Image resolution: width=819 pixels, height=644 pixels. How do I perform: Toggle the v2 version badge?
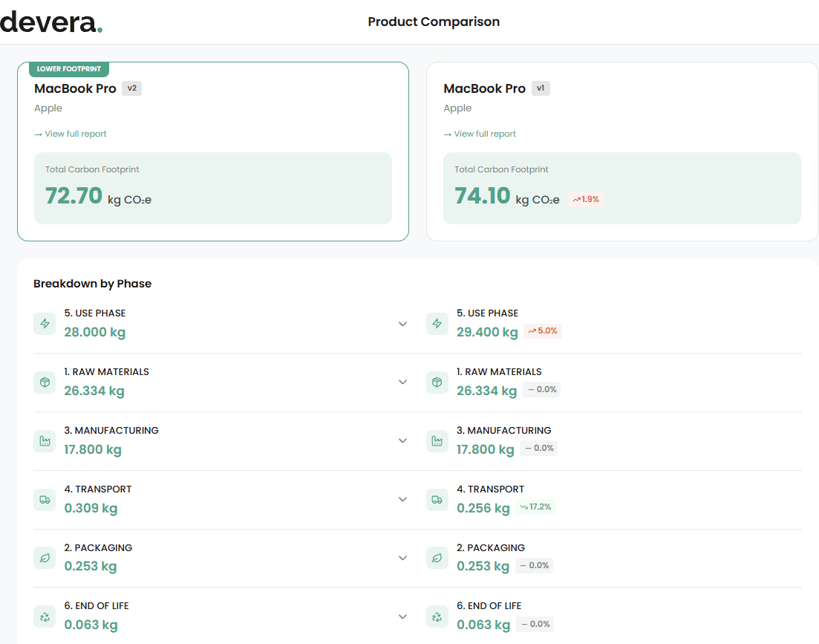(x=131, y=88)
